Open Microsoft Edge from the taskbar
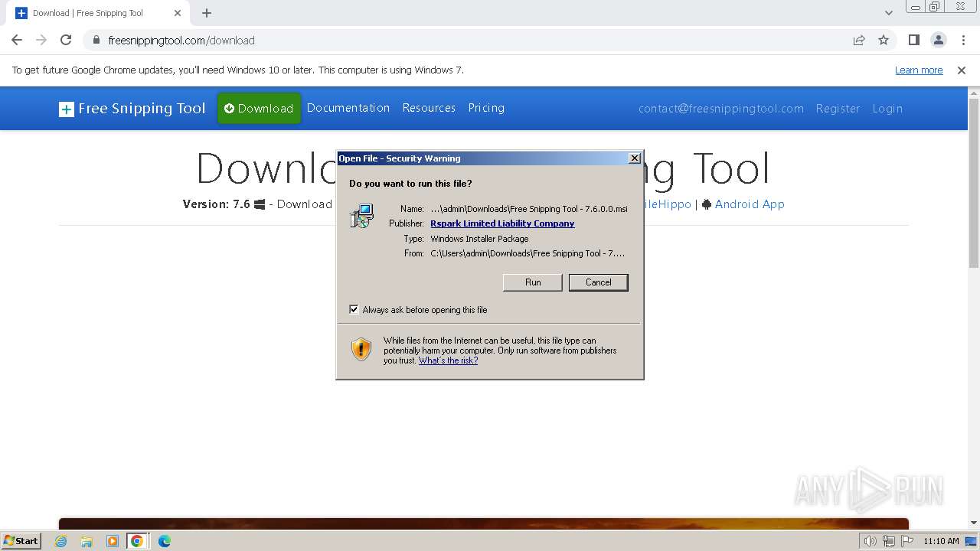 point(164,541)
